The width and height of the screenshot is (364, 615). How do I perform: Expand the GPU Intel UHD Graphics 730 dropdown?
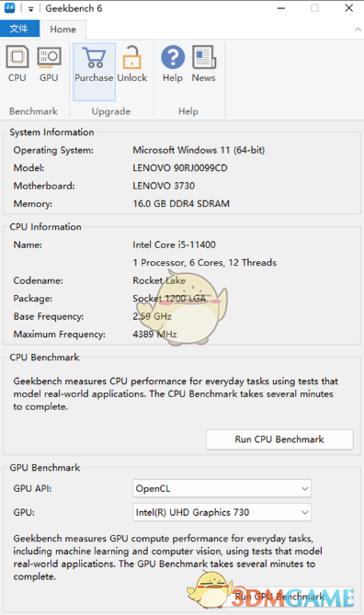pyautogui.click(x=222, y=512)
